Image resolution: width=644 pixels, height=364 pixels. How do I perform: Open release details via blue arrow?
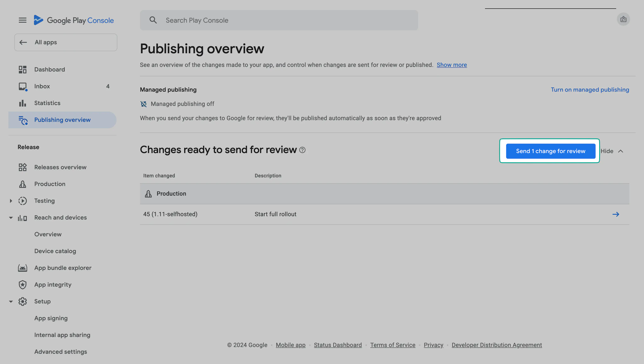pyautogui.click(x=616, y=214)
